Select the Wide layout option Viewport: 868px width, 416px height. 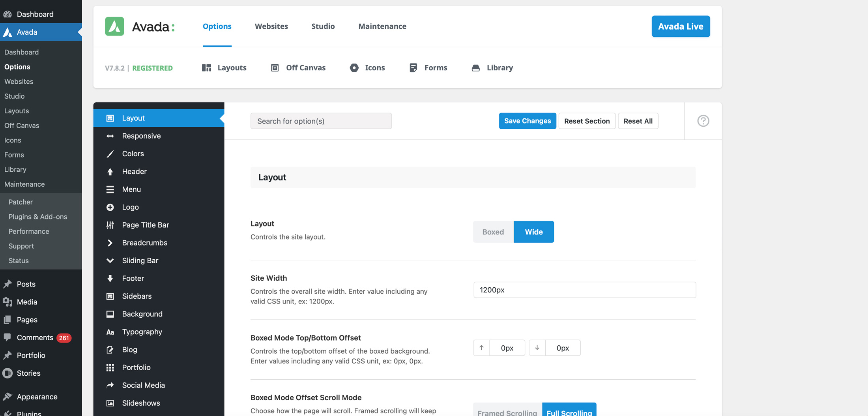(534, 232)
